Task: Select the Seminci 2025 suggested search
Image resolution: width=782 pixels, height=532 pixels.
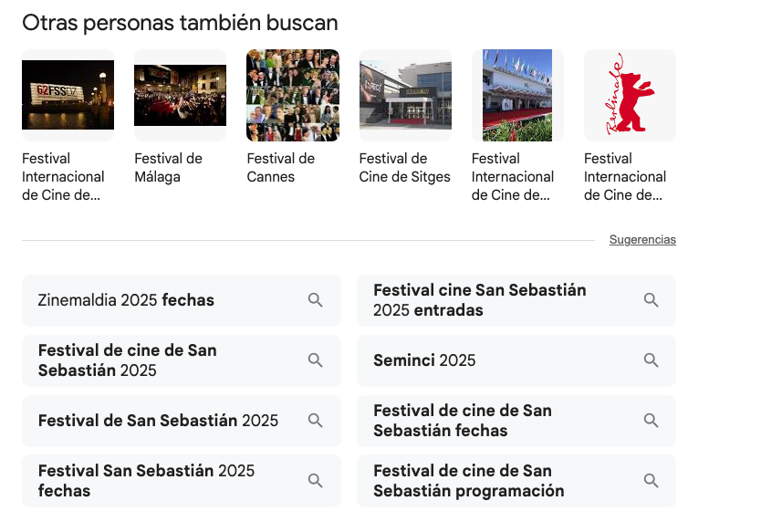Action: point(424,360)
